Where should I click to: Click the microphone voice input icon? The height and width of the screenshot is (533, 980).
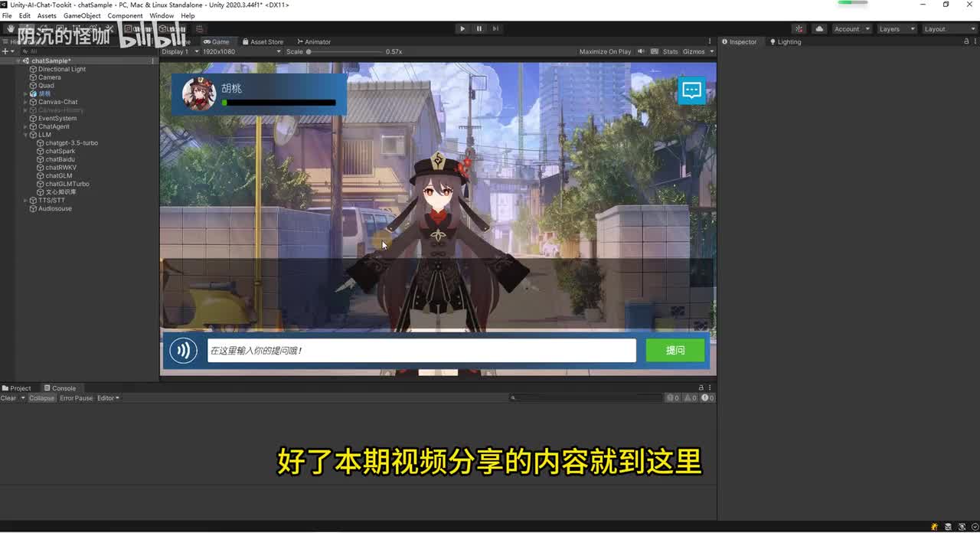183,351
